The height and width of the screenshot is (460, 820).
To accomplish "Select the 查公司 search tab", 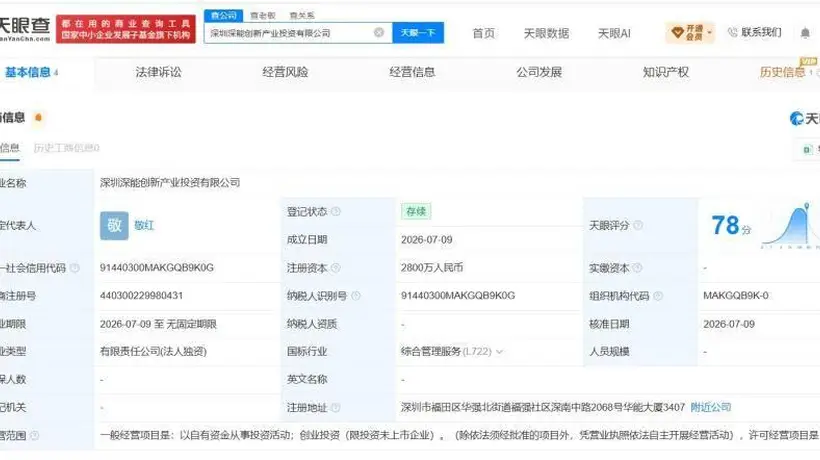I will [223, 16].
